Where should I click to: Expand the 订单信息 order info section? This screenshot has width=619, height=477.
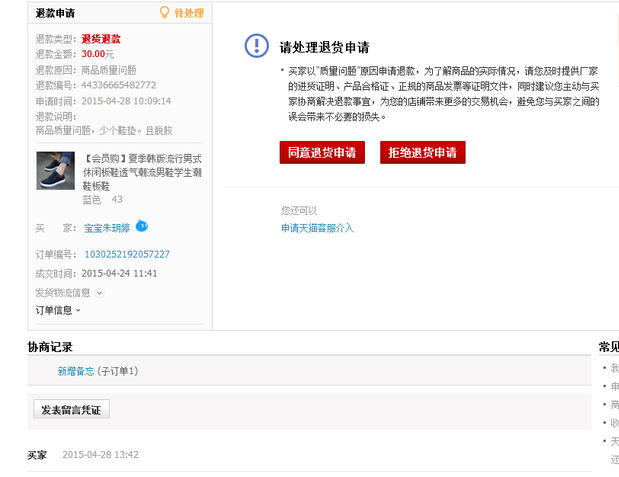(58, 310)
